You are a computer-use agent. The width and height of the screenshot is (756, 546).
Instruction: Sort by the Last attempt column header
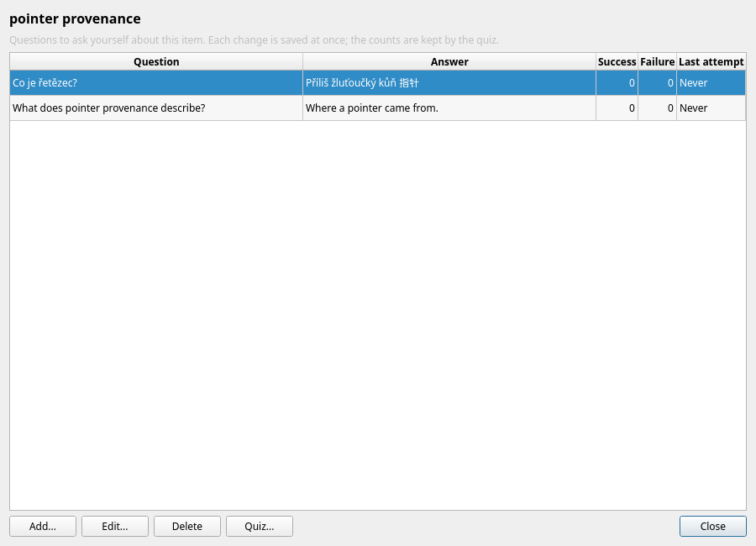pos(711,61)
